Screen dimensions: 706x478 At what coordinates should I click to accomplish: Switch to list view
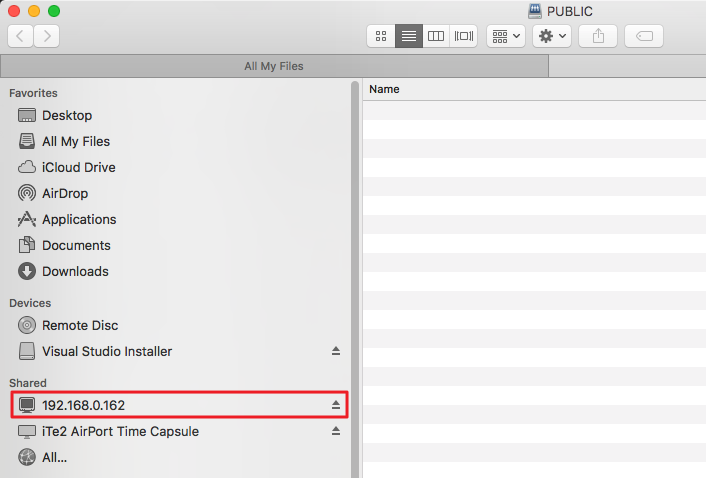click(409, 36)
